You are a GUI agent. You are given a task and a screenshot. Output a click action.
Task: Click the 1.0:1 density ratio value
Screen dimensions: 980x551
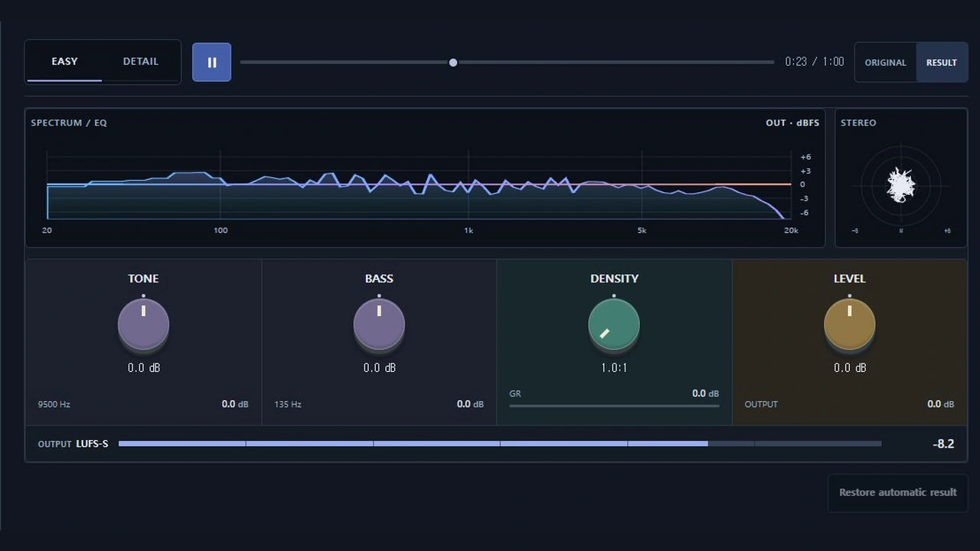click(614, 368)
